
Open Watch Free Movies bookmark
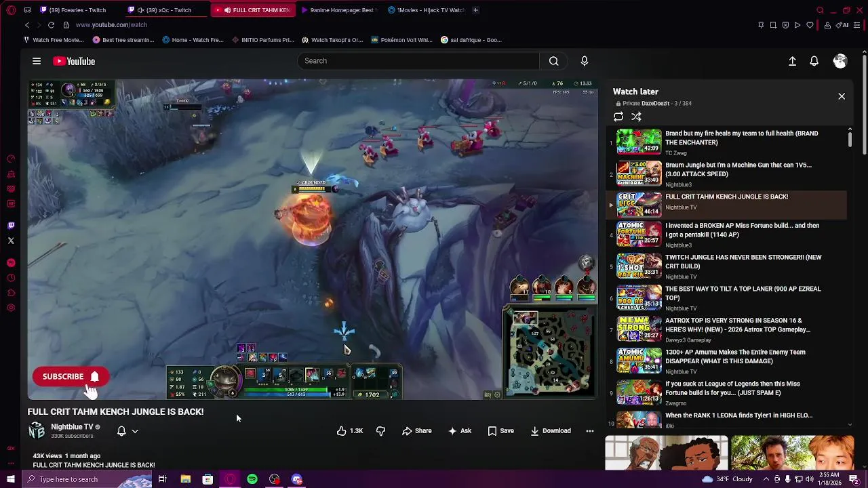[54, 40]
